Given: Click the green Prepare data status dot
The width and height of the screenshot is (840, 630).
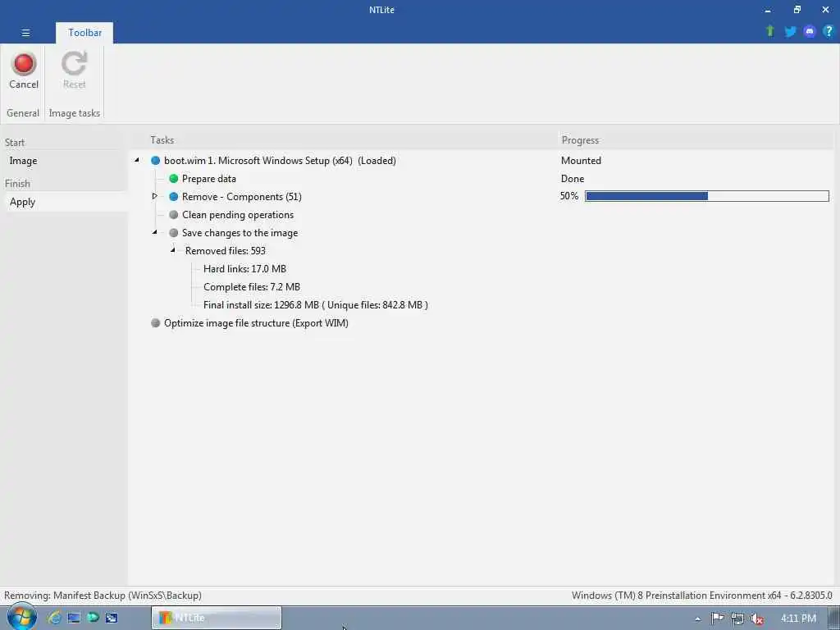Looking at the screenshot, I should (x=174, y=178).
